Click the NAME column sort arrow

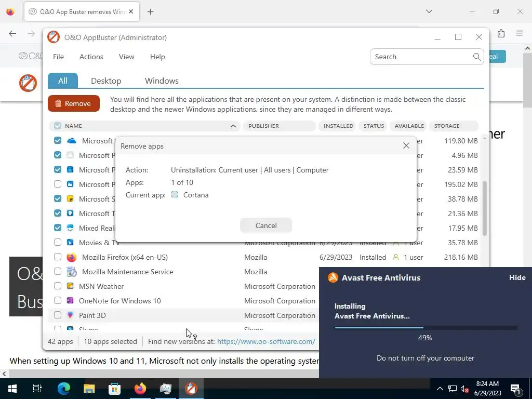pos(233,126)
